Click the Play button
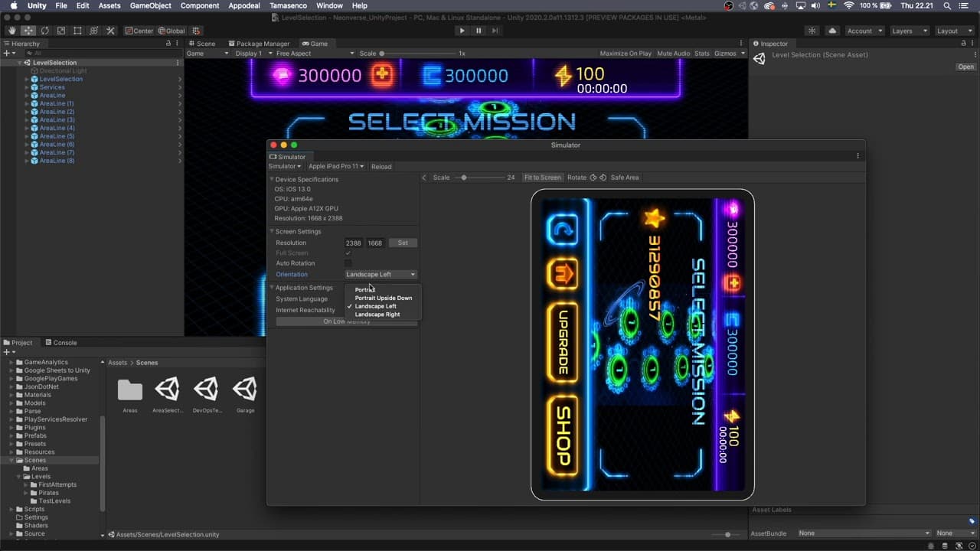The width and height of the screenshot is (980, 551). click(461, 31)
